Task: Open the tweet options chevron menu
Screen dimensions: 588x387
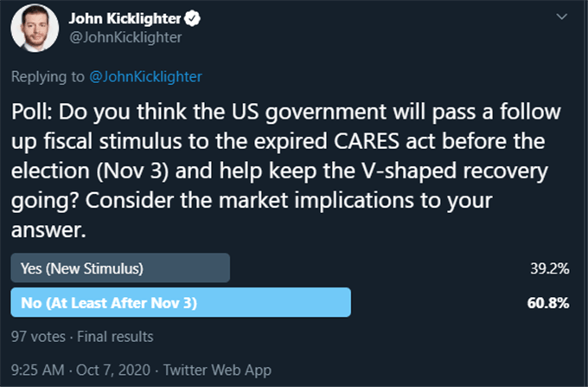Action: tap(561, 16)
